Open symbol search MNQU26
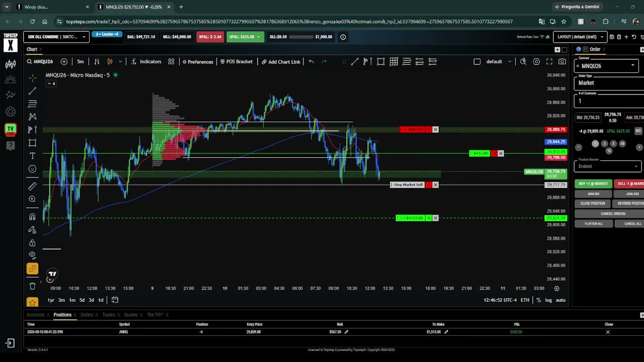644x362 pixels. coord(40,62)
